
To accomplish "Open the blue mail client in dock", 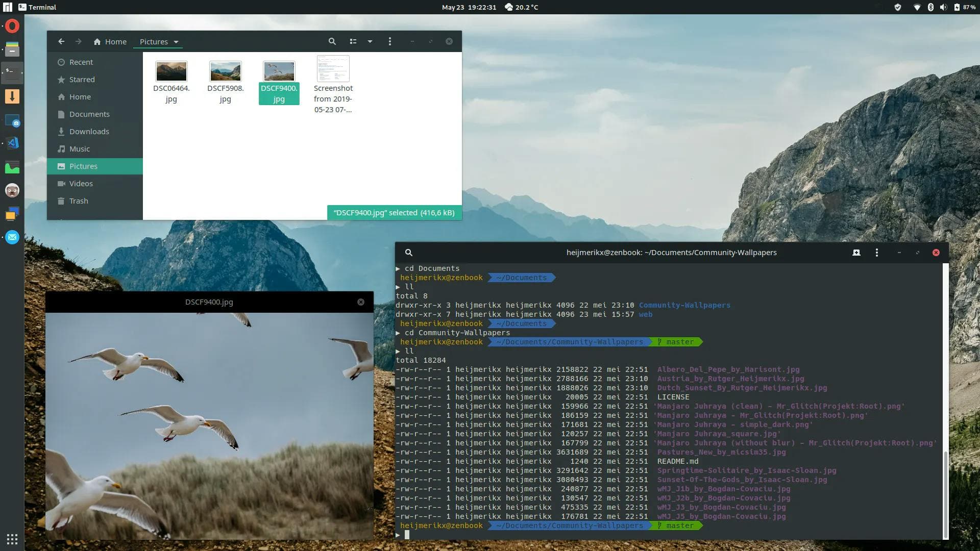I will coord(12,237).
